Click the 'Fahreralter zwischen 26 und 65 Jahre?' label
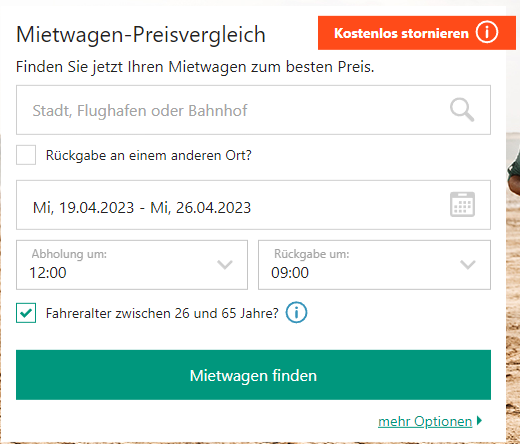520x444 pixels. 162,313
